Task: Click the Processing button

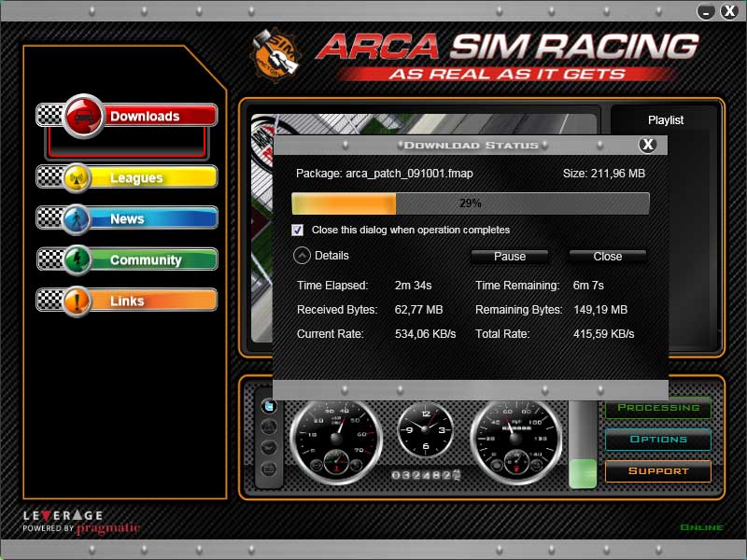Action: [658, 408]
